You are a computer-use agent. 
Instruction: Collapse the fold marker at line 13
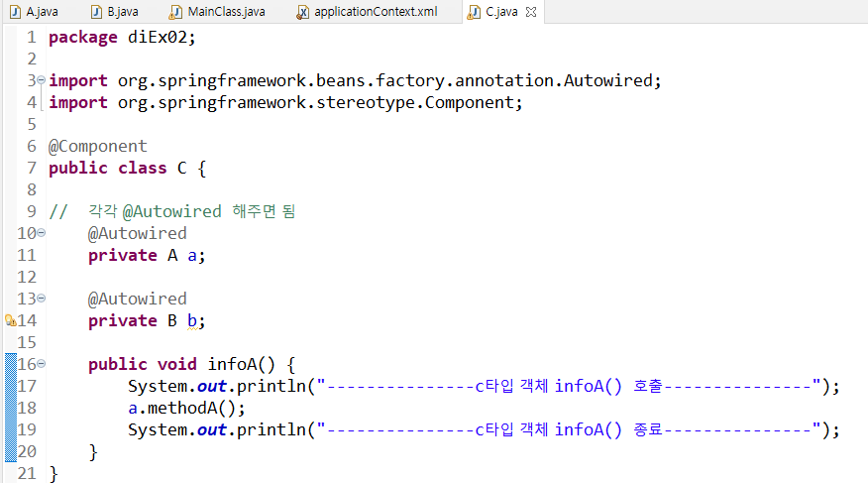pos(41,299)
